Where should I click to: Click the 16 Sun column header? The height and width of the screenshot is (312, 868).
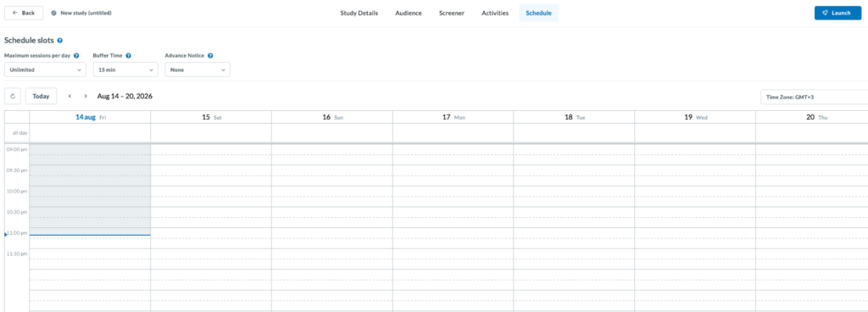coord(332,117)
